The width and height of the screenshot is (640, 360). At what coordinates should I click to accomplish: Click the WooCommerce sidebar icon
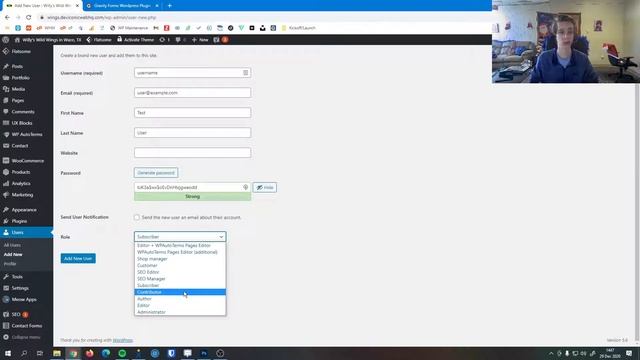click(6, 161)
